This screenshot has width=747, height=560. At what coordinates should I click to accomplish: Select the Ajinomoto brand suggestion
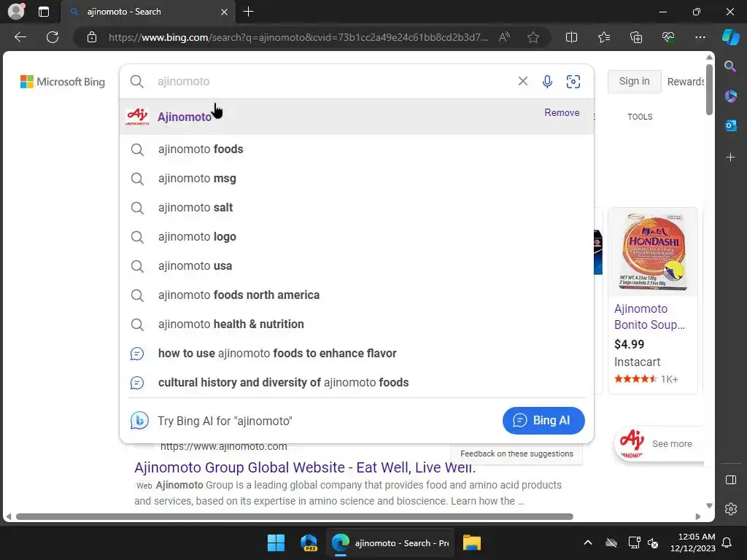356,117
